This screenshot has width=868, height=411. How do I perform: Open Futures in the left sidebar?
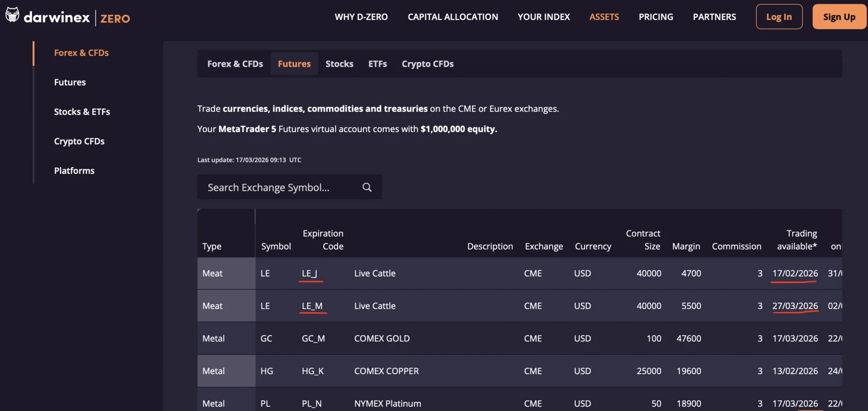70,82
